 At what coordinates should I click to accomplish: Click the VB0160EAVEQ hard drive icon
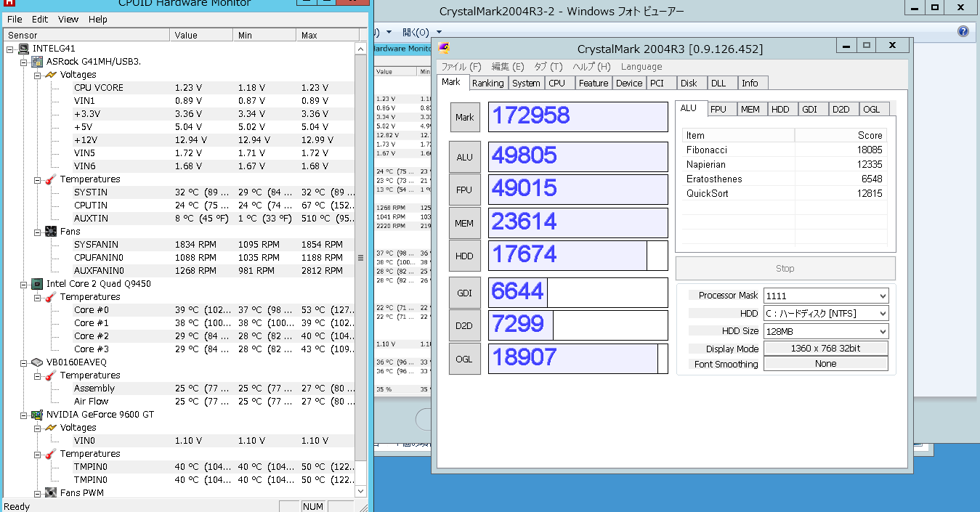37,362
